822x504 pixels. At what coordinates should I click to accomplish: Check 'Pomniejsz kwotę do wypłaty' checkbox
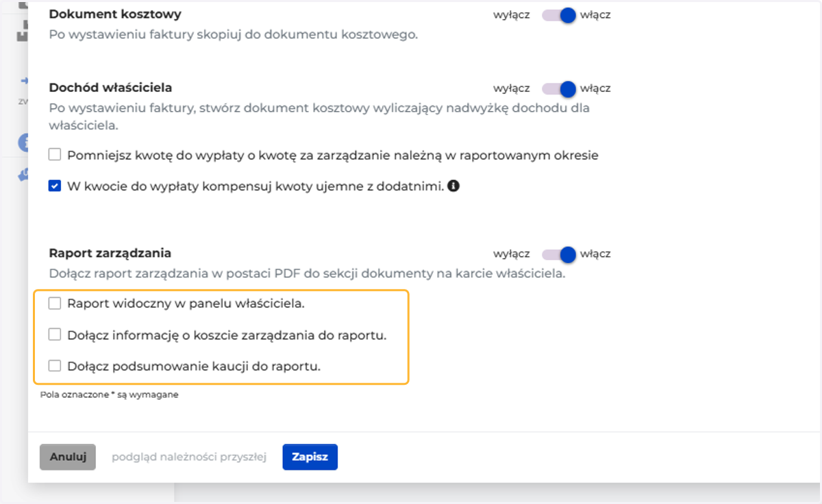[x=55, y=155]
